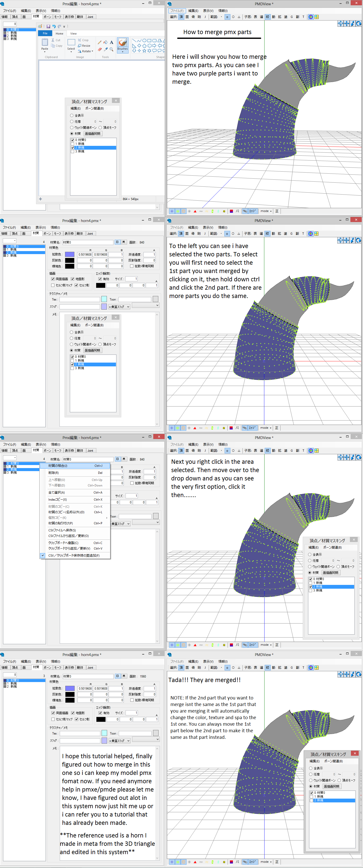This screenshot has width=363, height=868.
Task: Click the red triangle icon in 'How to merge' PMDView bottom bar
Action: point(195,211)
